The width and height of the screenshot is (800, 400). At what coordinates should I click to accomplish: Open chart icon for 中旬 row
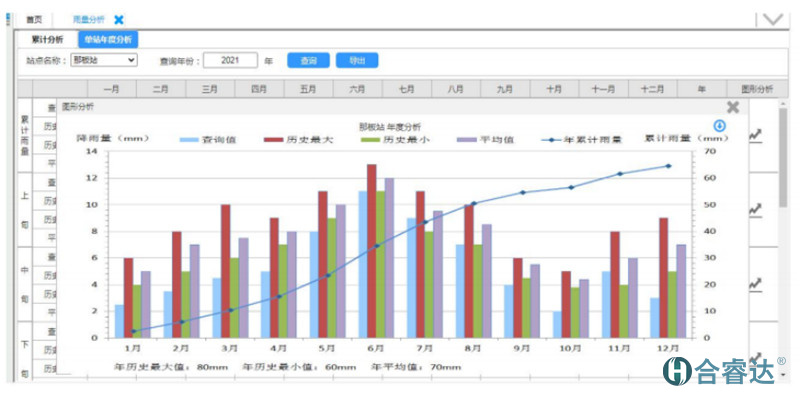[756, 284]
